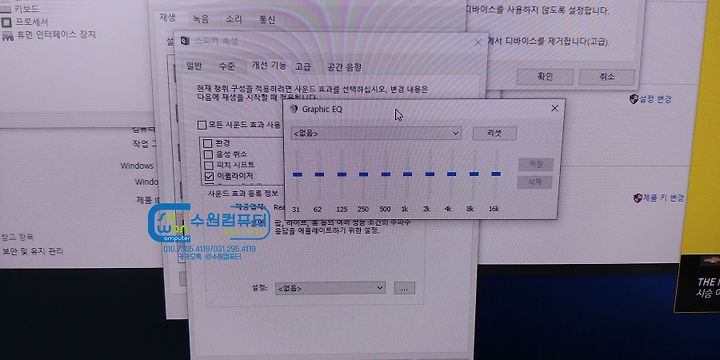Click the 삭제 button in Graphic EQ
The image size is (720, 360).
[534, 182]
